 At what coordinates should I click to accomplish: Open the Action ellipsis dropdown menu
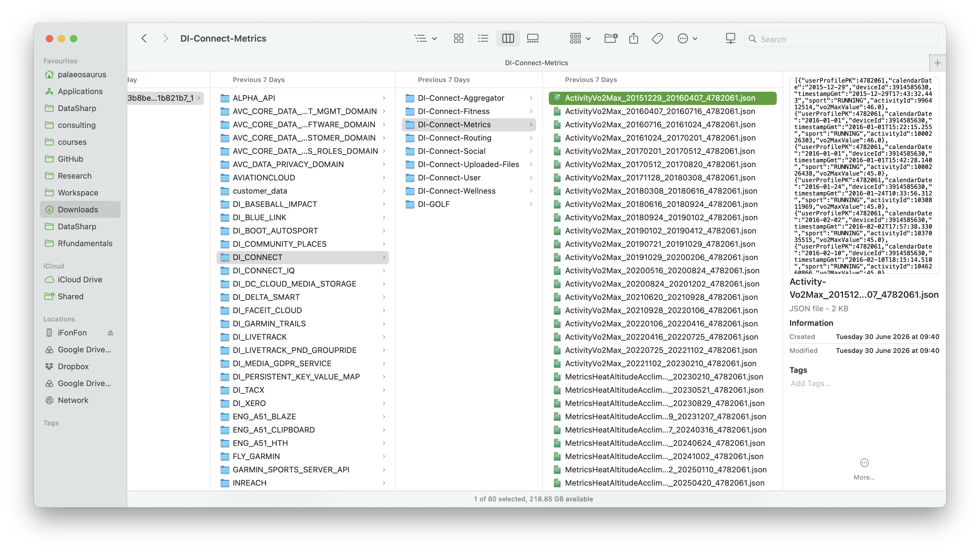(687, 38)
